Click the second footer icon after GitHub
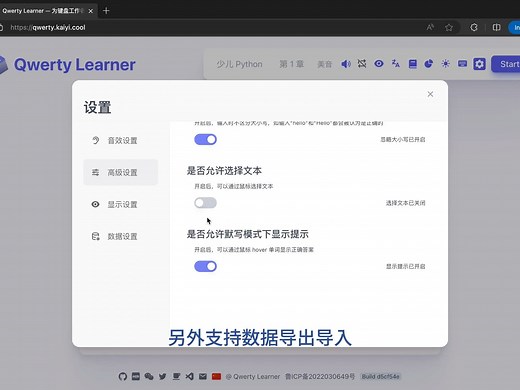Screen dimensions: 520x390 point(136,377)
